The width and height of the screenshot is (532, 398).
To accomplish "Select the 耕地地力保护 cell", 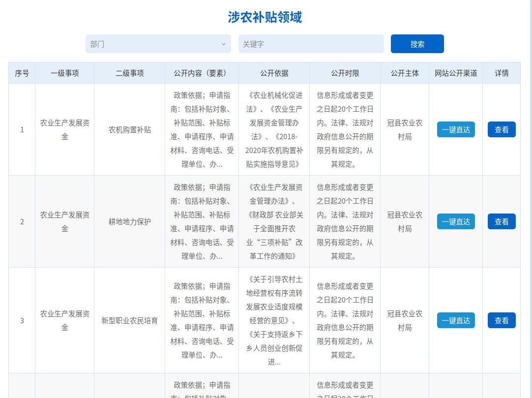I will [x=130, y=222].
